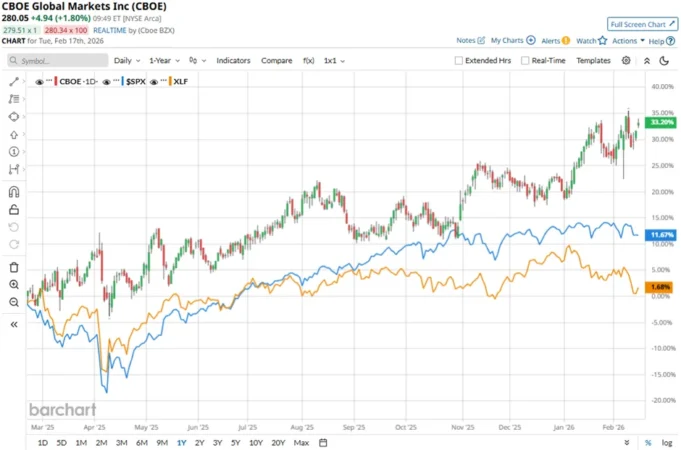Zoom in on the chart
Screen dimensions: 681x450
14,285
